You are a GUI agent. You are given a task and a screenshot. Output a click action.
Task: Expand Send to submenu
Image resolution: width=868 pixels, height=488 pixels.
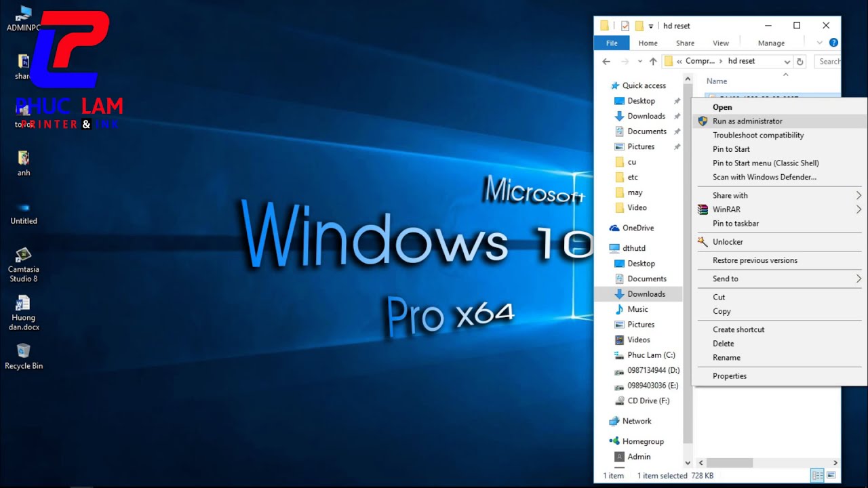click(859, 279)
